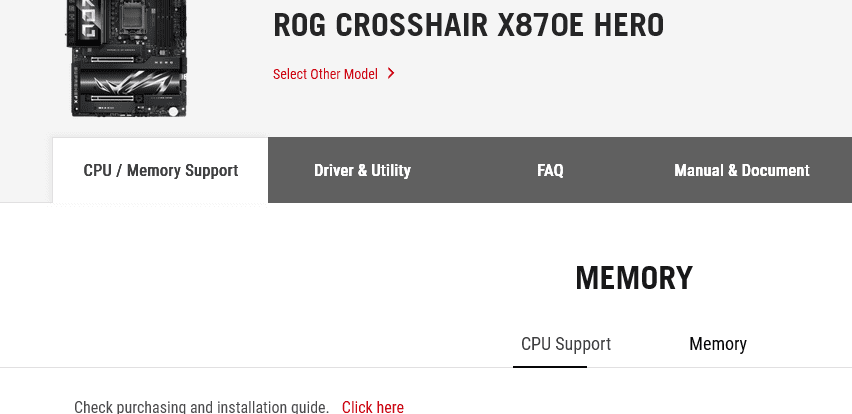Click the word CROSSHAIR in the heading

411,26
